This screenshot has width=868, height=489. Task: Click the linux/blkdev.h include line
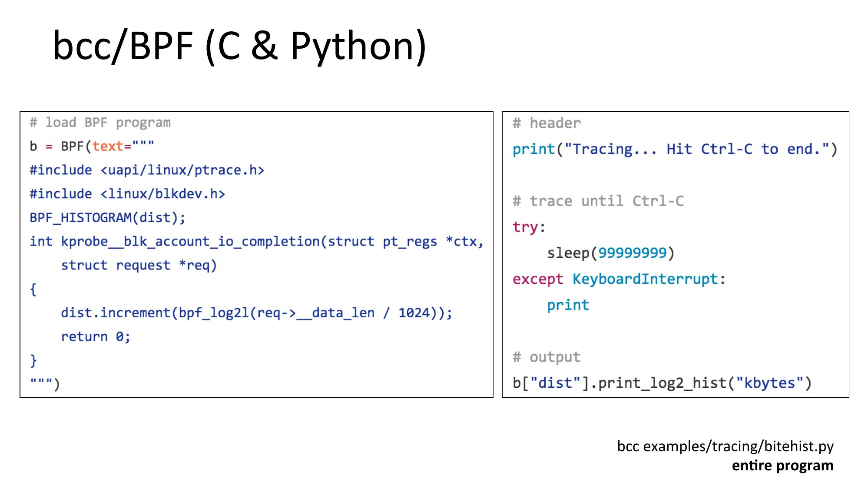click(127, 194)
